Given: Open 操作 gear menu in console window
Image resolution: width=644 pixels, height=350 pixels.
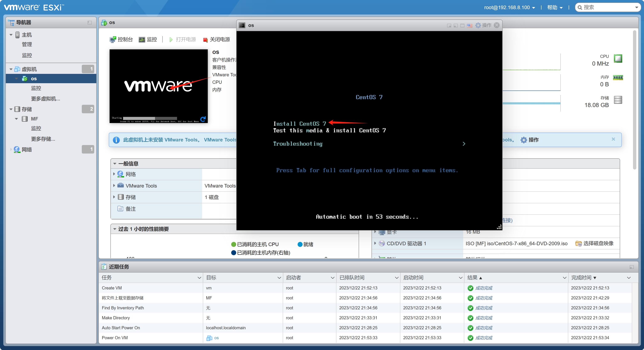Looking at the screenshot, I should click(484, 26).
